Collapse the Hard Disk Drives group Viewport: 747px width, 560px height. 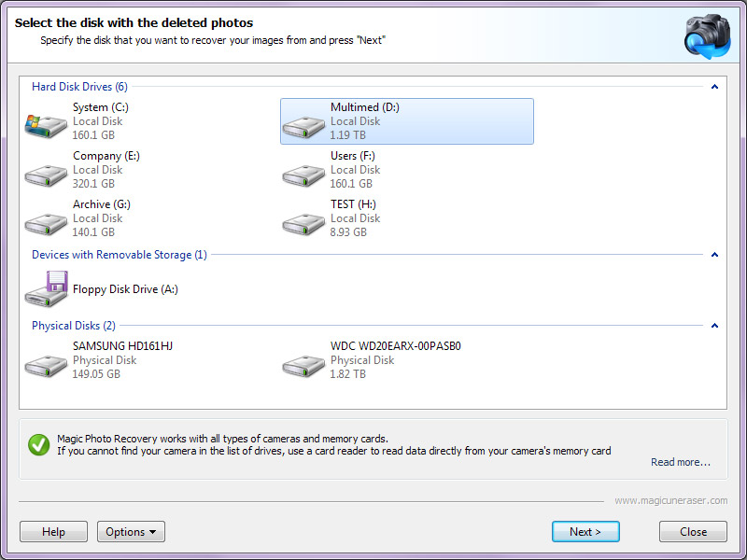714,87
